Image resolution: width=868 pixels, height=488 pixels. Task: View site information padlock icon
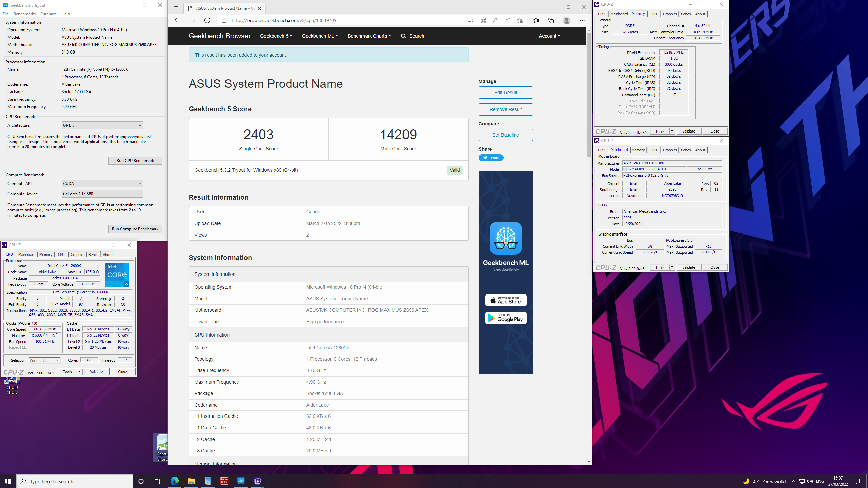pos(224,20)
